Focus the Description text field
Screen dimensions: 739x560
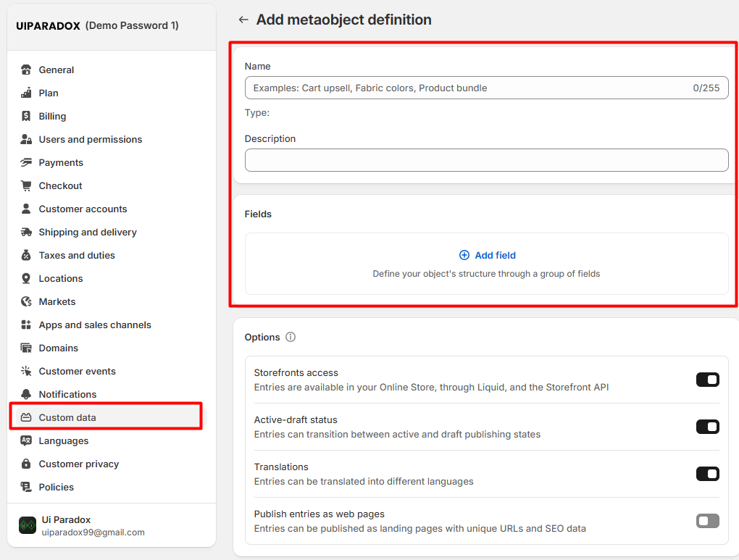tap(486, 160)
